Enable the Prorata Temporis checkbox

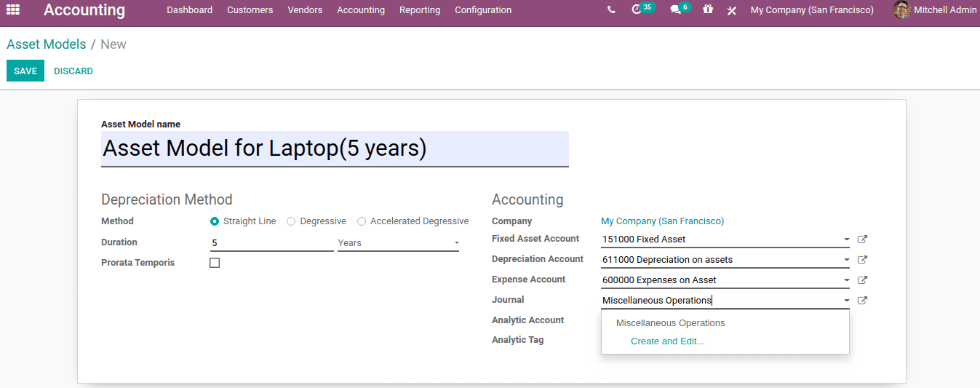coord(215,263)
